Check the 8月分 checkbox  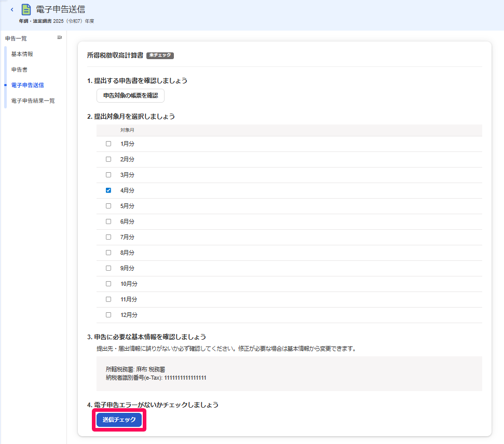tap(108, 253)
